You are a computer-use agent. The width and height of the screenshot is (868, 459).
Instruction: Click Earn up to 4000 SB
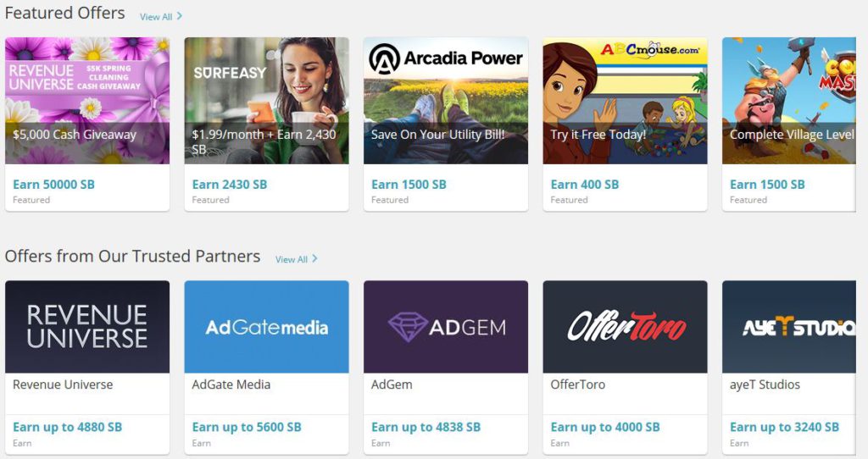605,427
